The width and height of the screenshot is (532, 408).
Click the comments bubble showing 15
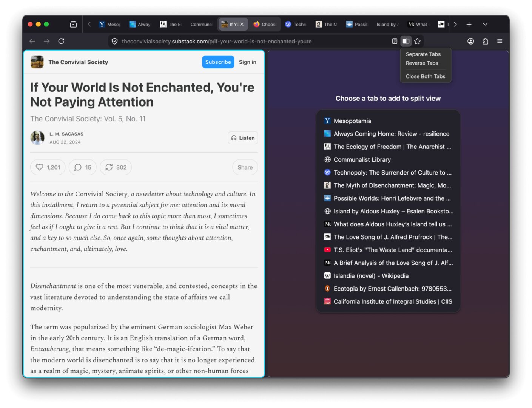tap(82, 167)
